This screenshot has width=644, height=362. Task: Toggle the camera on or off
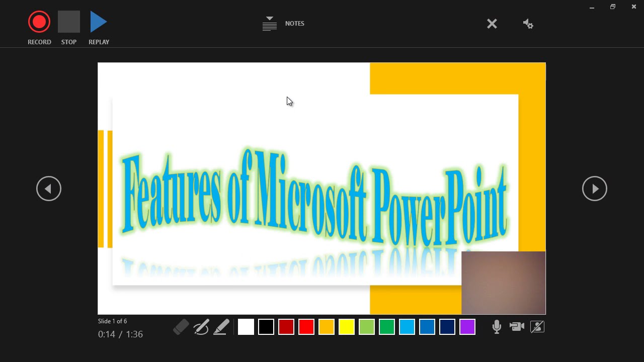click(x=517, y=327)
